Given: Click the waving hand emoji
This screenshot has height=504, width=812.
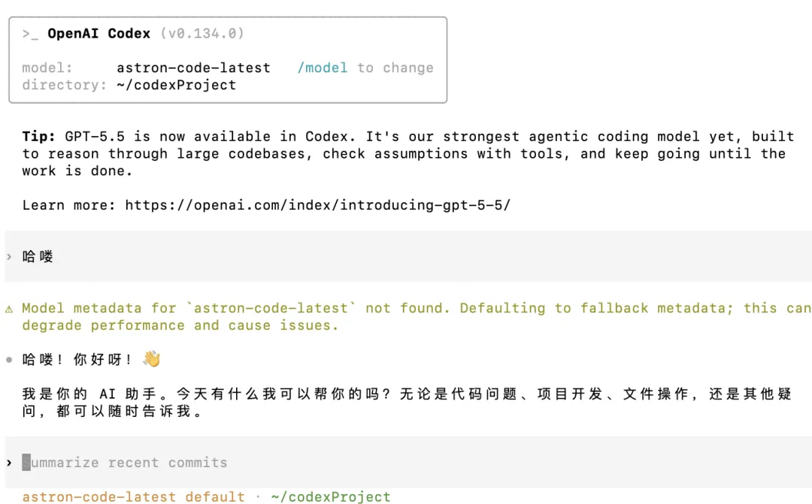Looking at the screenshot, I should pyautogui.click(x=152, y=358).
